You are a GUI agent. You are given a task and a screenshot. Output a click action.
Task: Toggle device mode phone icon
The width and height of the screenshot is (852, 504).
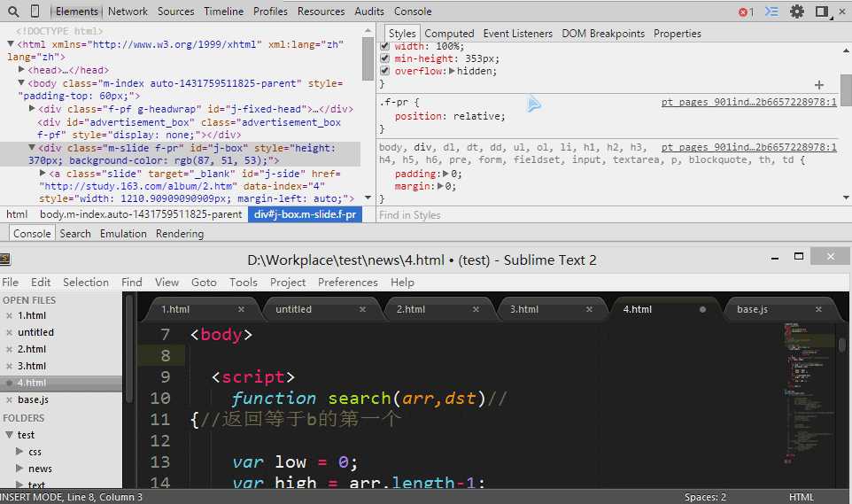point(35,12)
